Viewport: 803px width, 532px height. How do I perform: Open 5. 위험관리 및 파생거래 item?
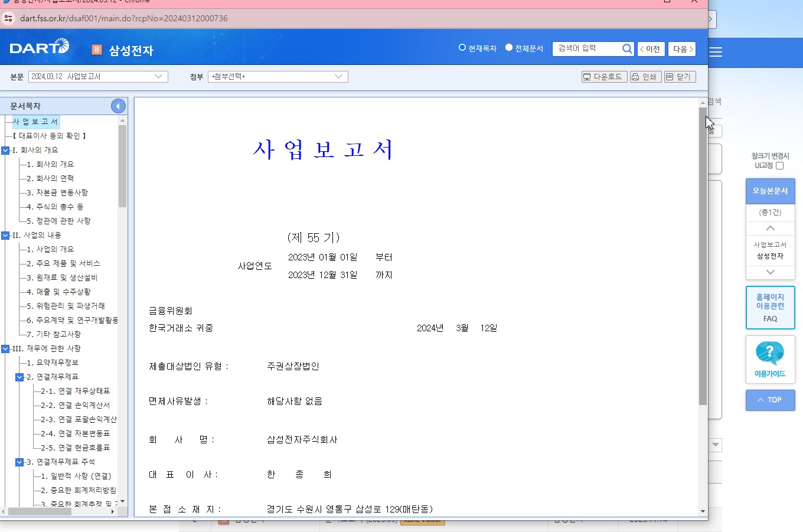pyautogui.click(x=66, y=306)
